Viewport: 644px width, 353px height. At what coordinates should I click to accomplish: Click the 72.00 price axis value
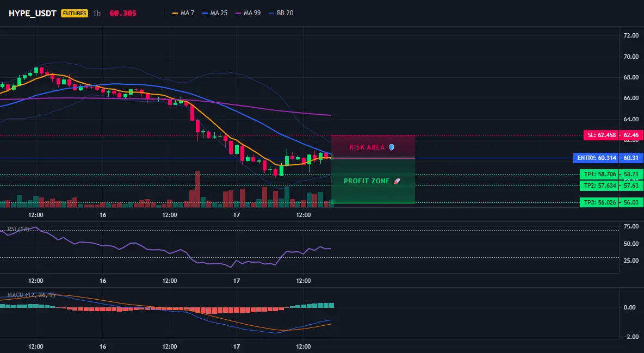[631, 36]
